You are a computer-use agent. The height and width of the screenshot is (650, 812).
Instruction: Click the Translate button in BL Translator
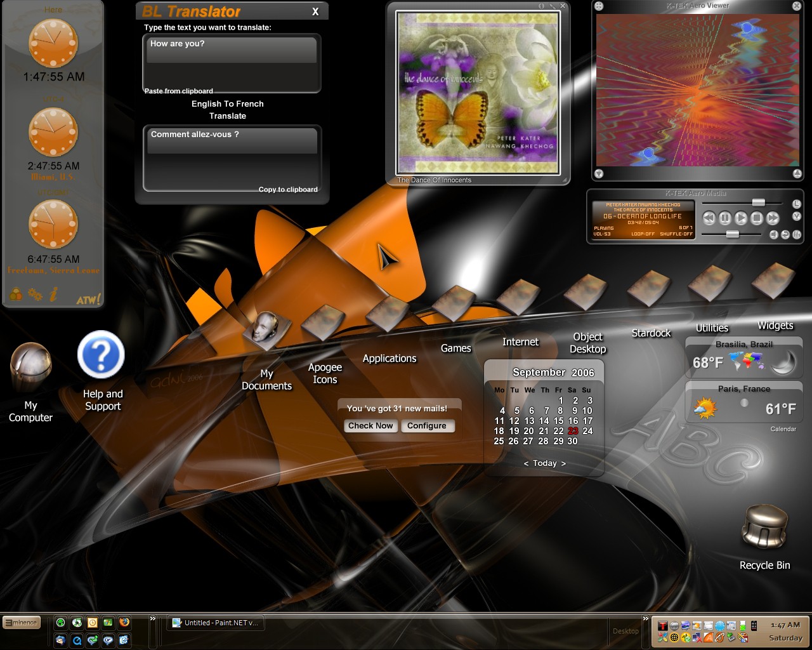228,116
